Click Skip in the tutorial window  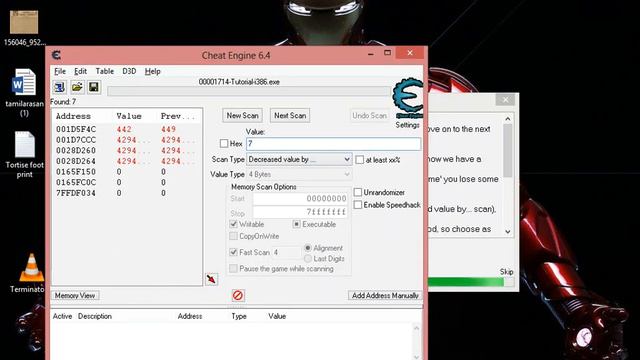pyautogui.click(x=506, y=271)
